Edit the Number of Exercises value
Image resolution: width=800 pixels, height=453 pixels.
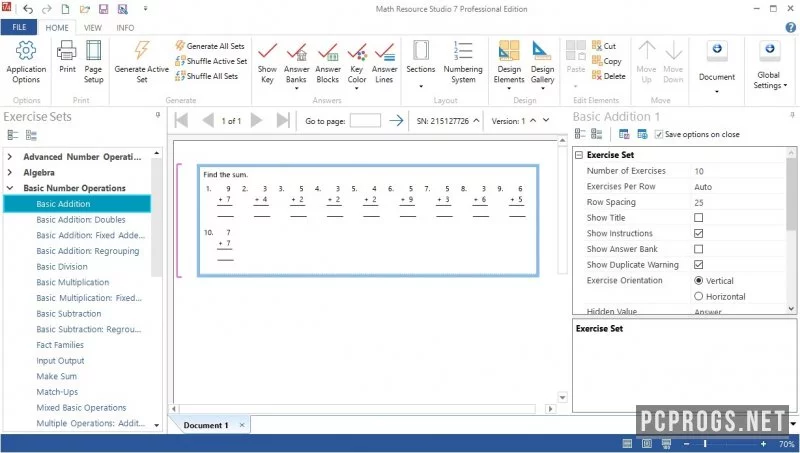[x=737, y=171]
